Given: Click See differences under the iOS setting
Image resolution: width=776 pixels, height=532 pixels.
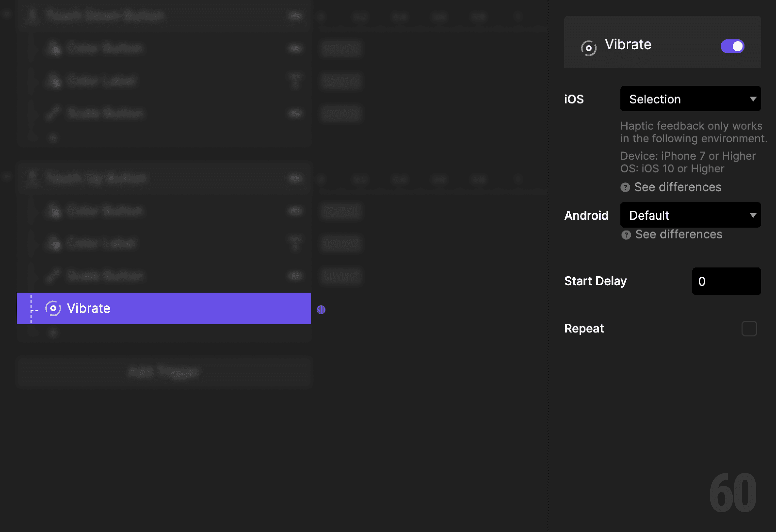Looking at the screenshot, I should tap(678, 187).
